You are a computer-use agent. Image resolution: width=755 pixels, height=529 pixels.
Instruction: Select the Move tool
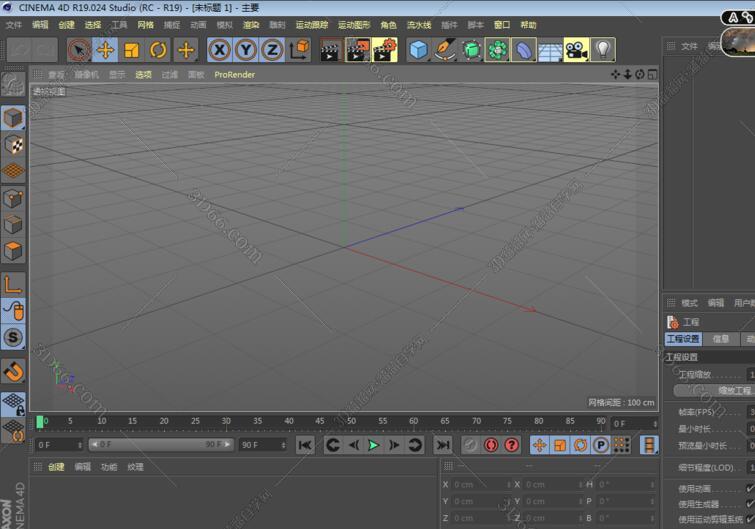105,50
